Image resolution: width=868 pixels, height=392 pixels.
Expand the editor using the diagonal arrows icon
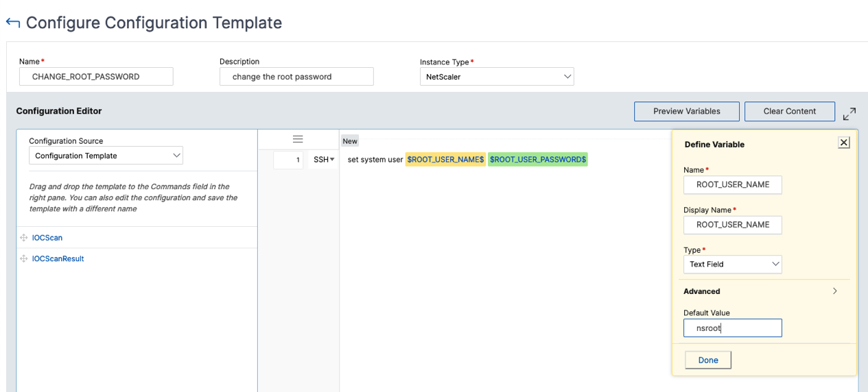[849, 114]
